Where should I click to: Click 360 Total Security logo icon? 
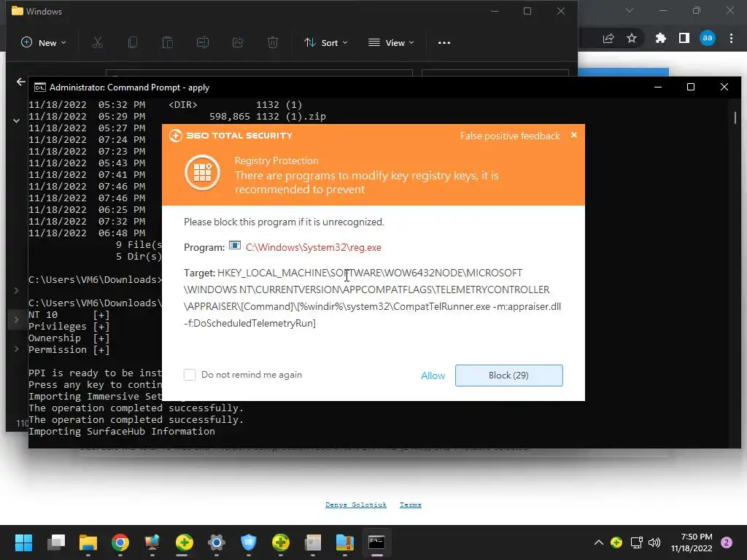(175, 136)
